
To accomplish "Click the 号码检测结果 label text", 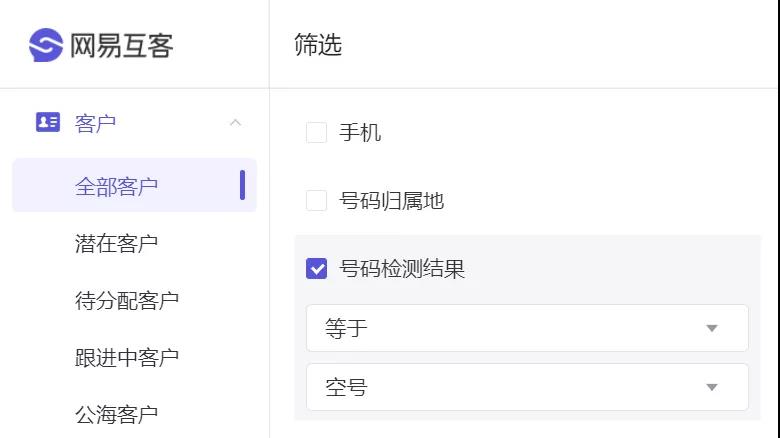I will pyautogui.click(x=401, y=269).
